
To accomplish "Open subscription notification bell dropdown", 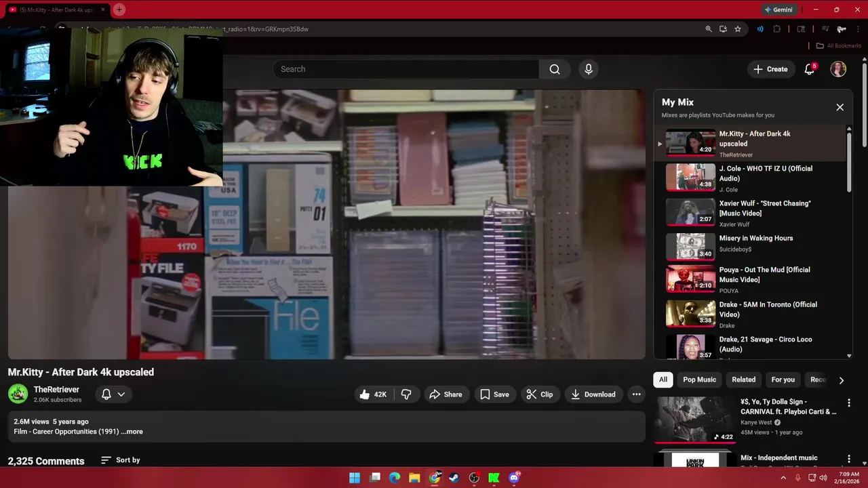I will pyautogui.click(x=113, y=394).
